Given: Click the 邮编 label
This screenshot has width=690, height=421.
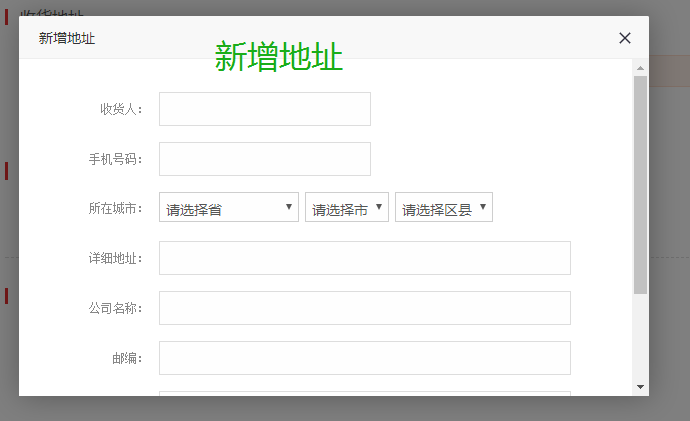Looking at the screenshot, I should click(x=127, y=358).
